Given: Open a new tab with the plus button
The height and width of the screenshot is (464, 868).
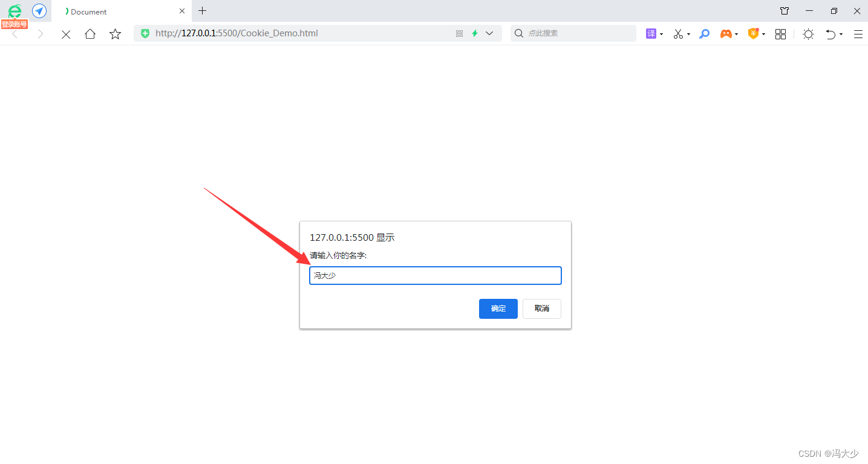Looking at the screenshot, I should 202,11.
